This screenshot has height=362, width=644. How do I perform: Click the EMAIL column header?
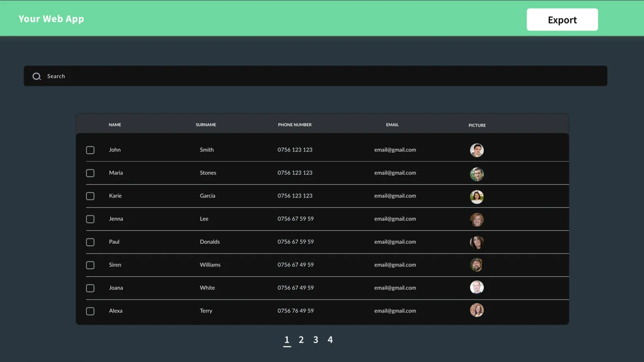click(x=392, y=125)
